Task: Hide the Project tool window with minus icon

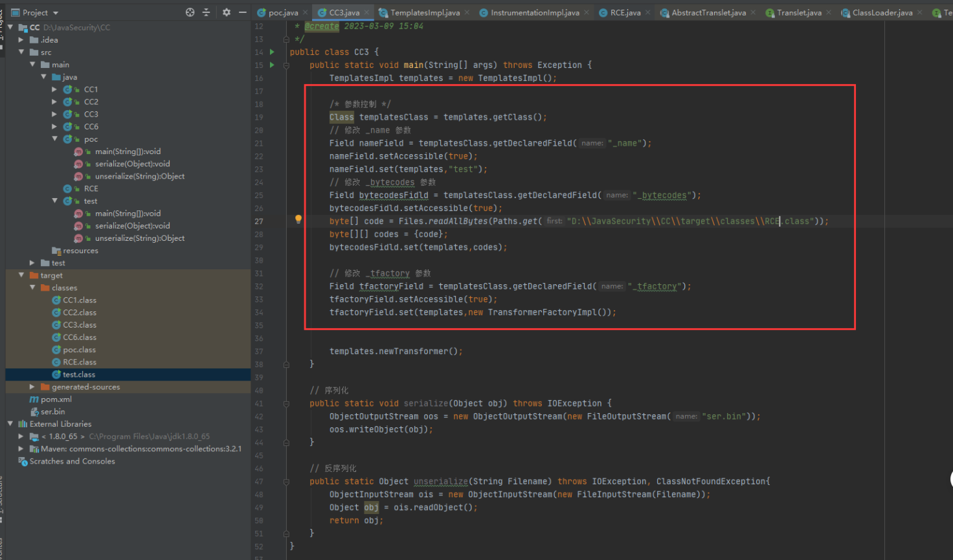Action: (x=243, y=12)
